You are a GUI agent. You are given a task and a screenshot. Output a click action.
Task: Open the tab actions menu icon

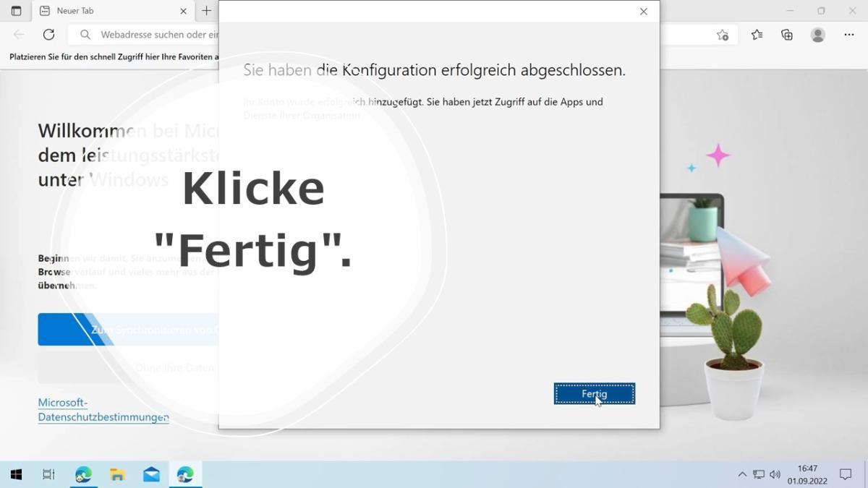[x=16, y=11]
